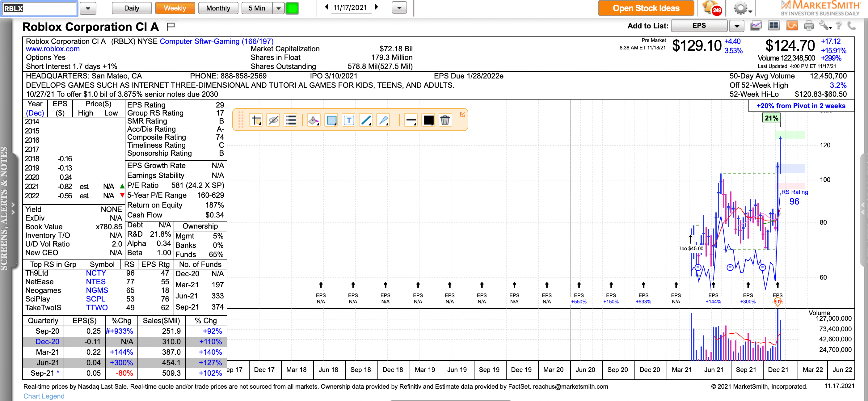The width and height of the screenshot is (868, 401).
Task: Open the wrench tools dropdown
Action: [x=826, y=26]
